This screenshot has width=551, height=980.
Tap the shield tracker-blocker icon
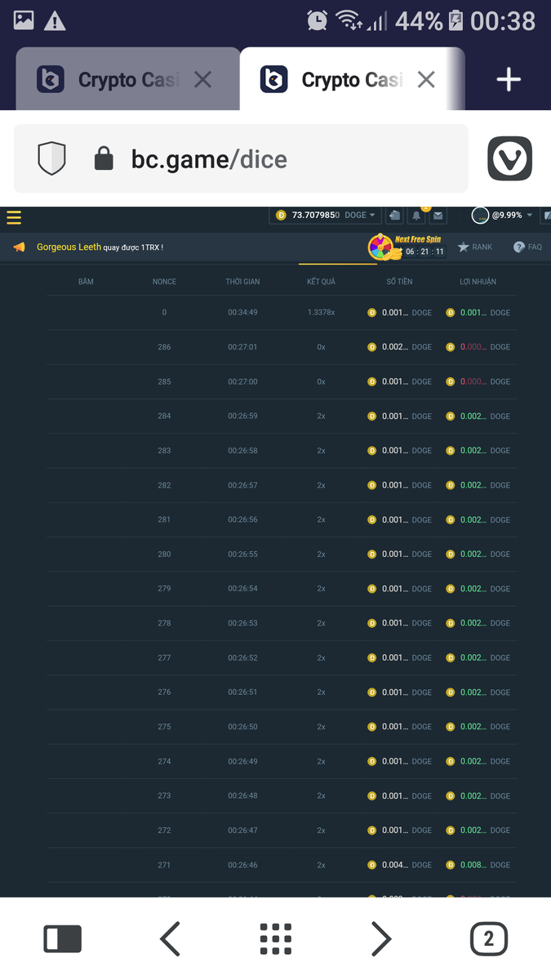[51, 158]
